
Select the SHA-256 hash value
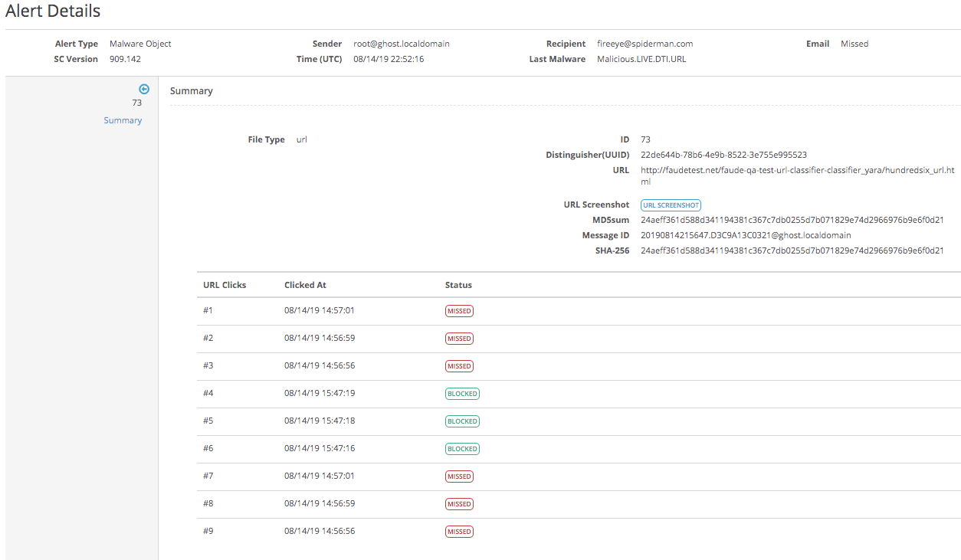pyautogui.click(x=792, y=251)
